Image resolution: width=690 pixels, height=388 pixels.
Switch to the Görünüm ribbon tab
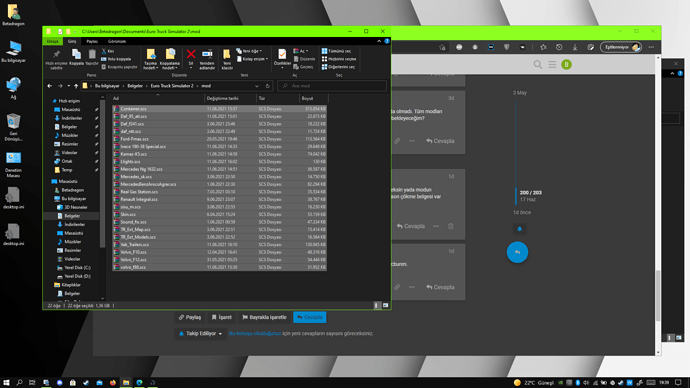(x=117, y=41)
